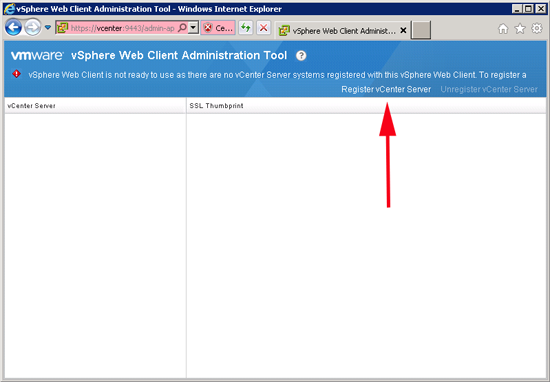
Task: Open the Certificate error security report
Action: tap(218, 28)
